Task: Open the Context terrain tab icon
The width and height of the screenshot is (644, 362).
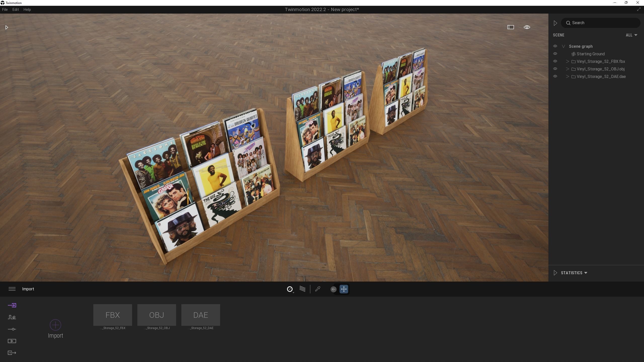Action: [x=12, y=317]
